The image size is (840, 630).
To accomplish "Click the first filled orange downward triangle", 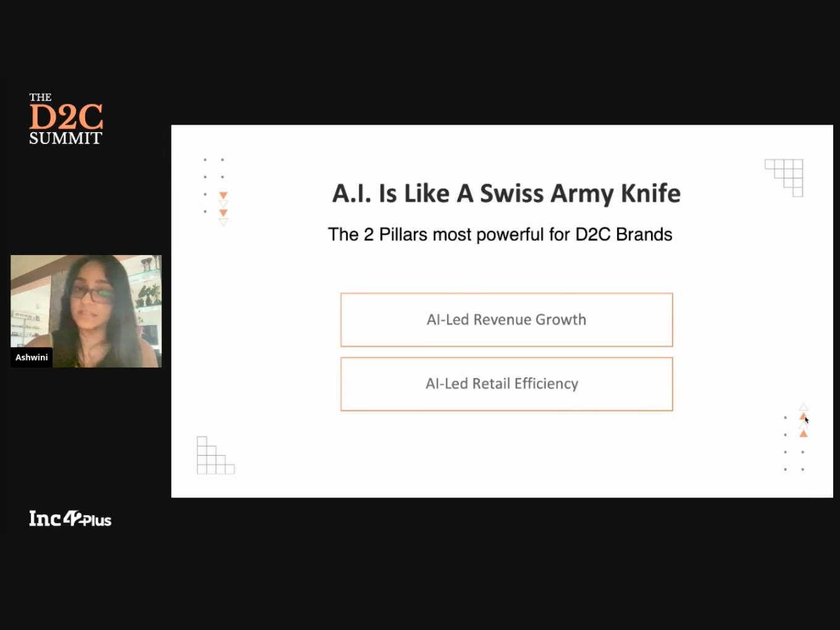I will (224, 195).
